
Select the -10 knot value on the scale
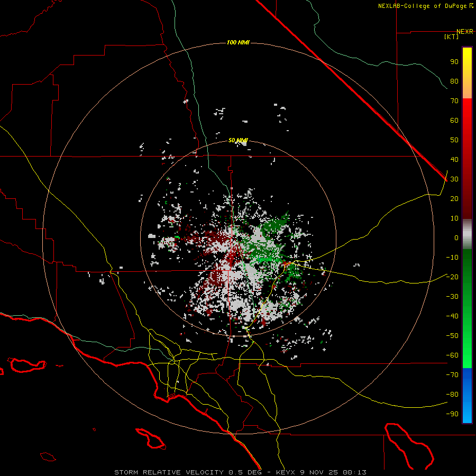(452, 258)
